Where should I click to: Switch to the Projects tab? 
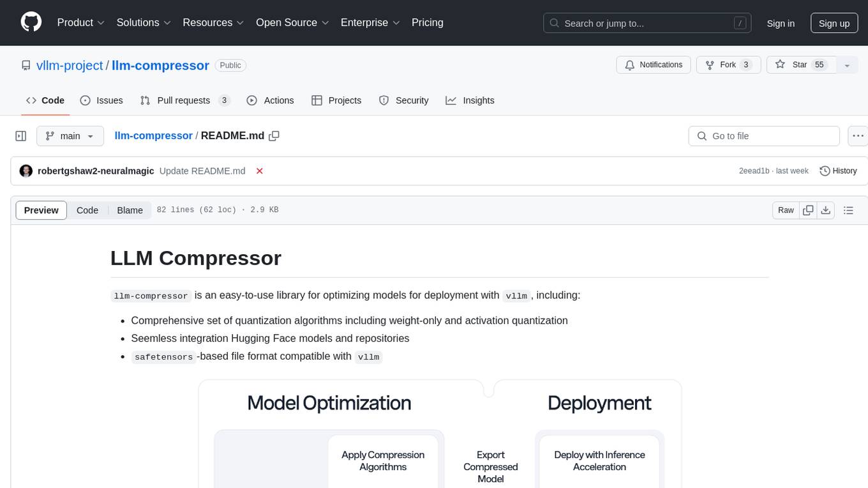tap(336, 100)
